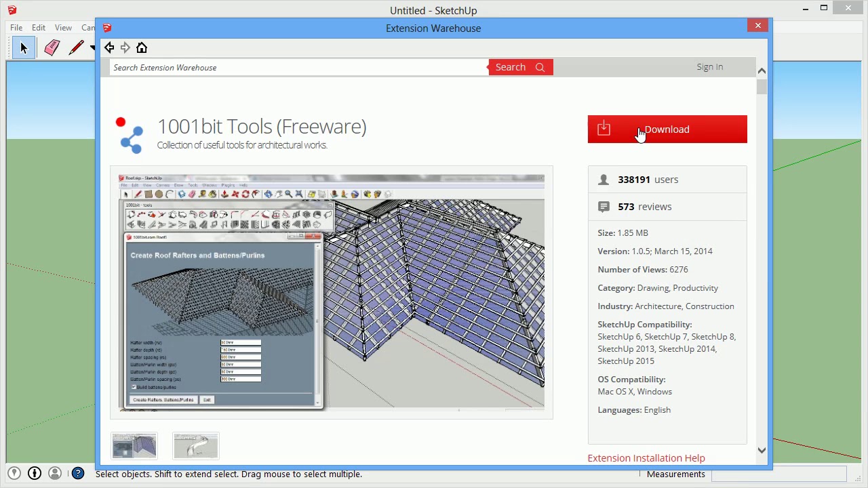The width and height of the screenshot is (868, 488).
Task: Go forward in Extension Warehouse
Action: click(125, 47)
